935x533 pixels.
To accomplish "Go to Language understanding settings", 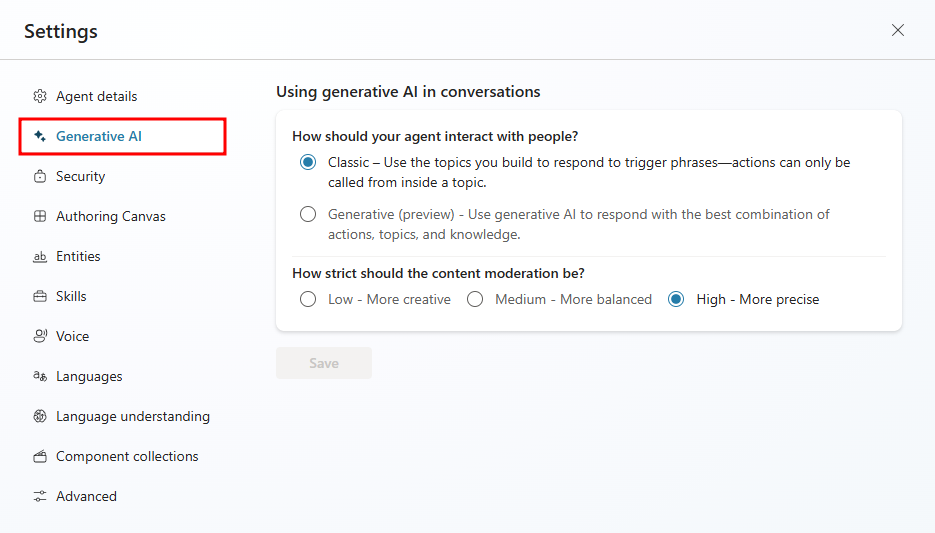I will point(132,417).
